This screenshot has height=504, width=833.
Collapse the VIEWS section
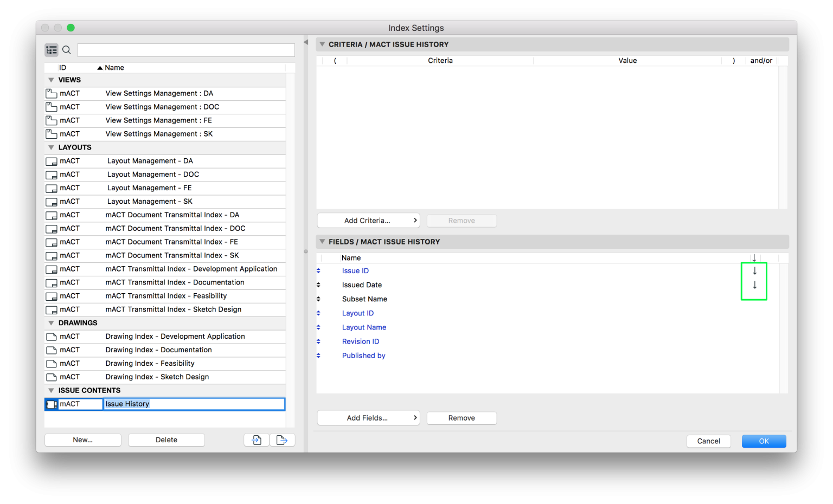(x=51, y=80)
